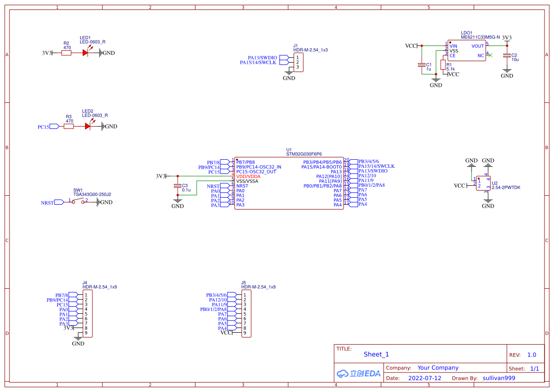This screenshot has width=554, height=392.
Task: Click the J1 HDR-M-2.54_1x3 header
Action: (298, 62)
